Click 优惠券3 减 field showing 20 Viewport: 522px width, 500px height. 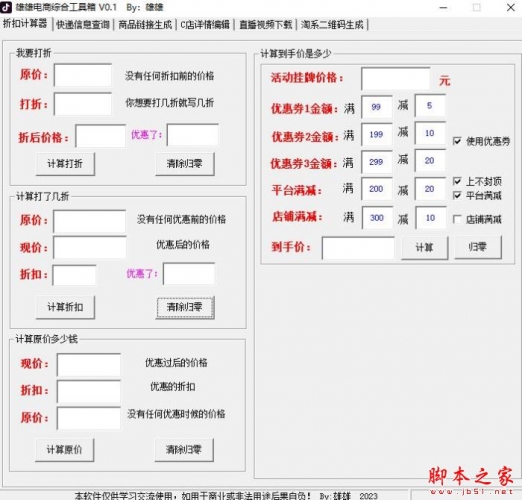click(x=430, y=161)
